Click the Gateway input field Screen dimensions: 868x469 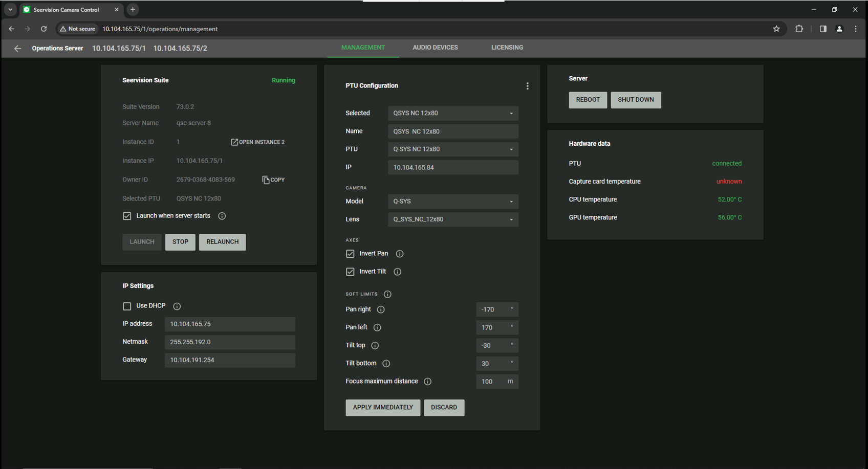coord(229,360)
